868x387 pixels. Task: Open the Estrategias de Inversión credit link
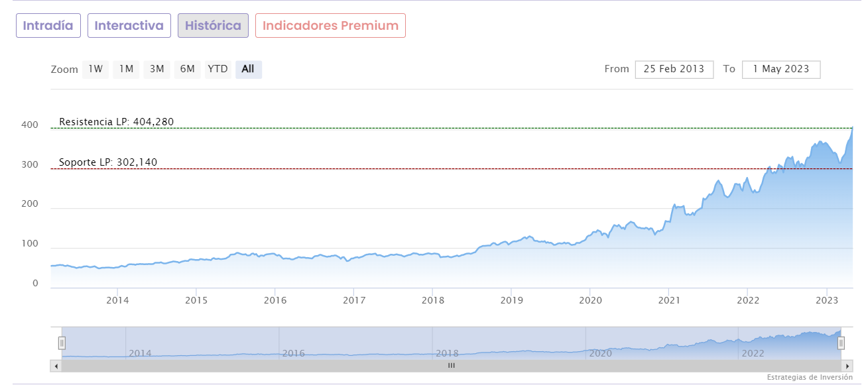point(810,378)
